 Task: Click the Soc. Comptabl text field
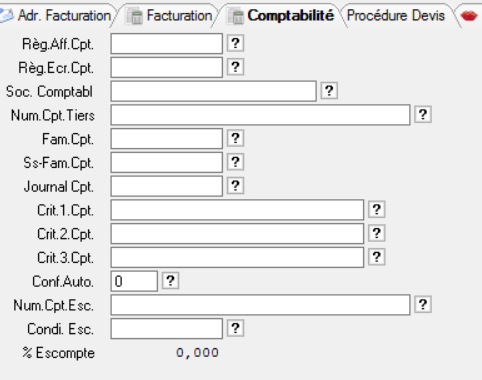pyautogui.click(x=213, y=91)
